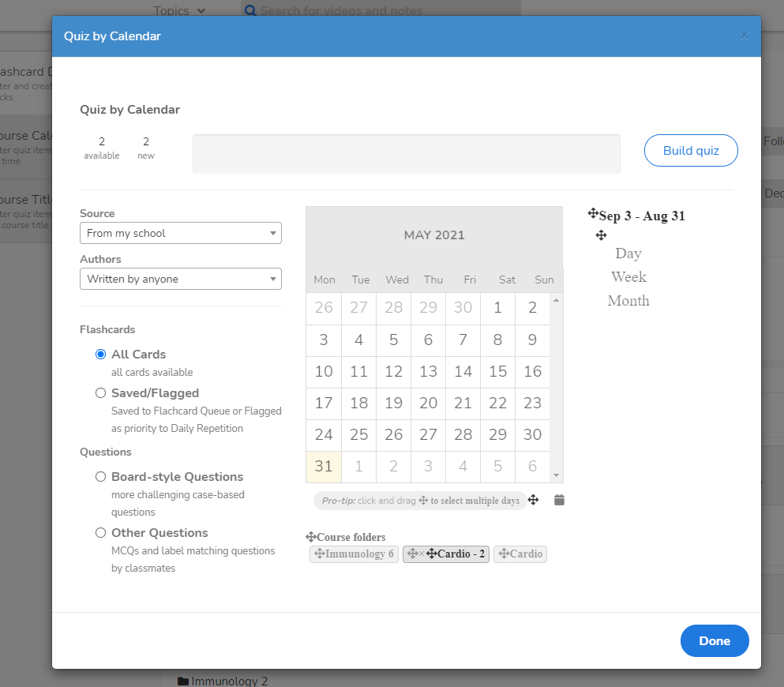Click the search magnifier icon in top bar
The height and width of the screenshot is (687, 784).
(x=250, y=11)
